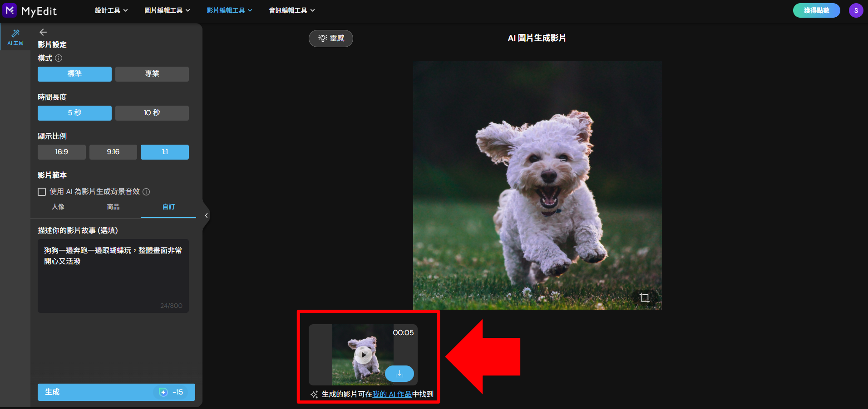This screenshot has width=868, height=409.
Task: Switch to the 商品 template tab
Action: (113, 207)
